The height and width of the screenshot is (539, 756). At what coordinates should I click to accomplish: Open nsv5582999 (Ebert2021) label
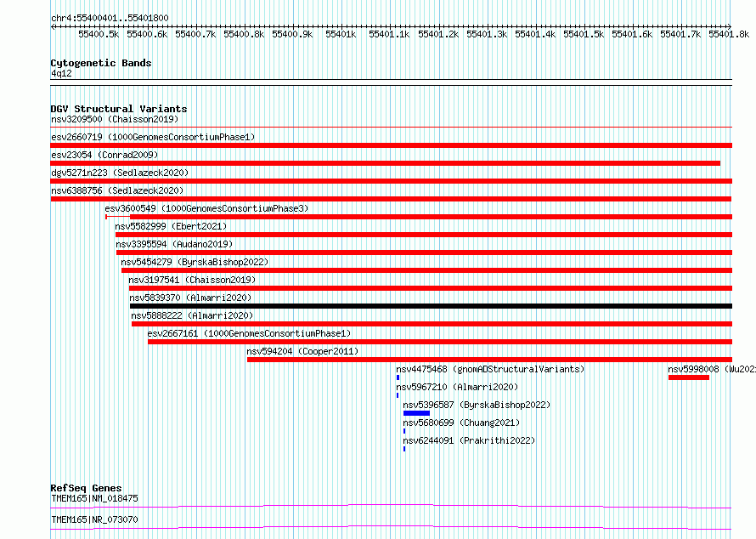pyautogui.click(x=171, y=226)
